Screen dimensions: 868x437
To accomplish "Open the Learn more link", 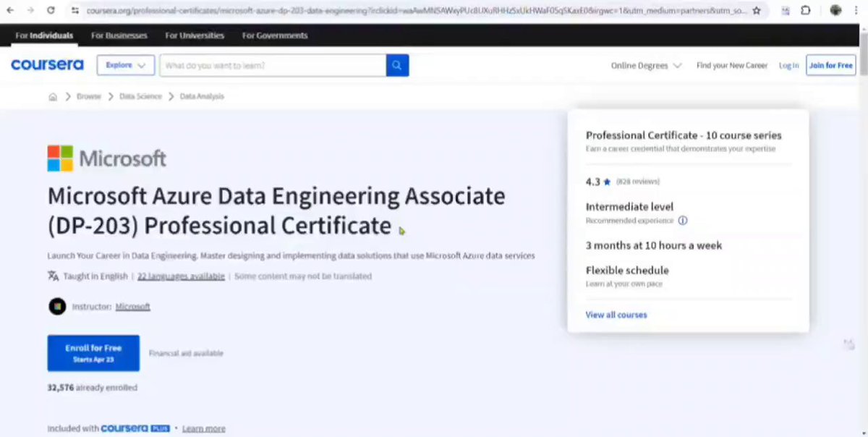I will [x=203, y=428].
